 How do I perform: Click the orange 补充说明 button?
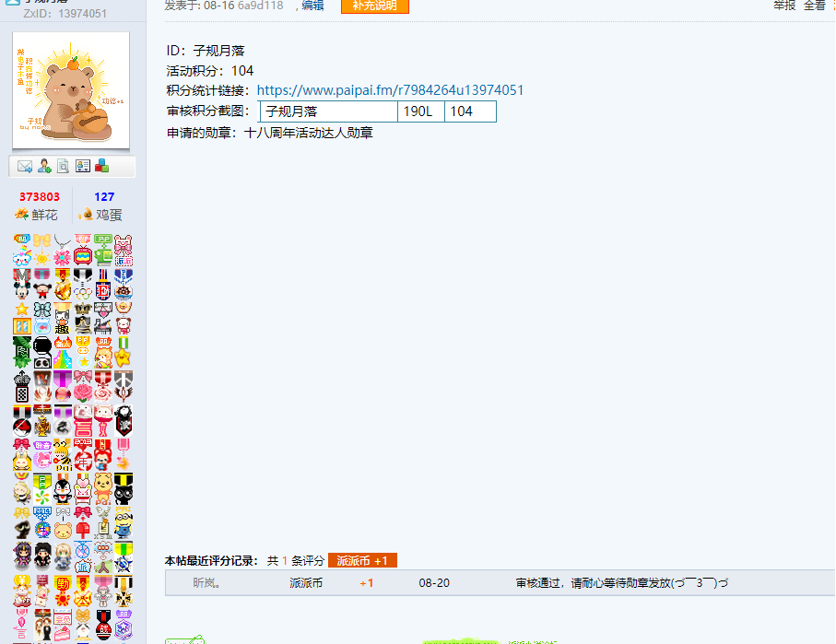[x=375, y=6]
